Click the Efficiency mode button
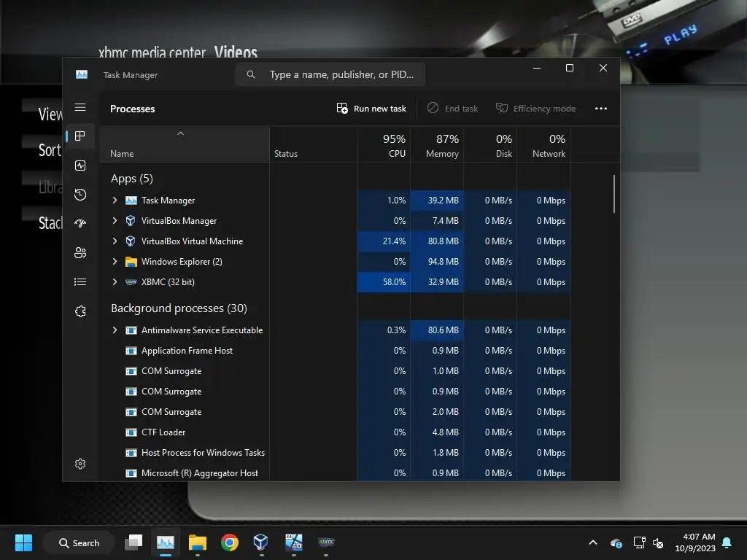 click(x=535, y=109)
